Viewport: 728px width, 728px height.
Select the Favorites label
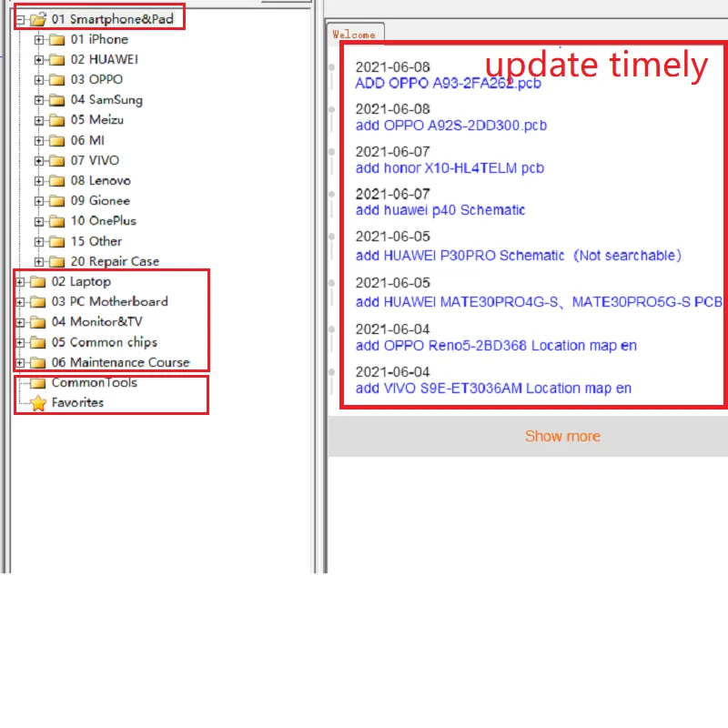pos(77,402)
